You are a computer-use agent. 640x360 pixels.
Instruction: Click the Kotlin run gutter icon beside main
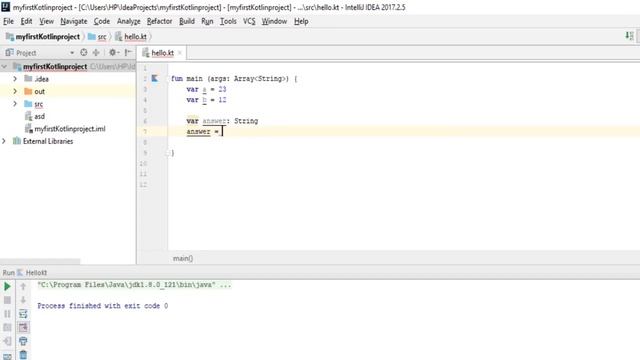coord(155,78)
